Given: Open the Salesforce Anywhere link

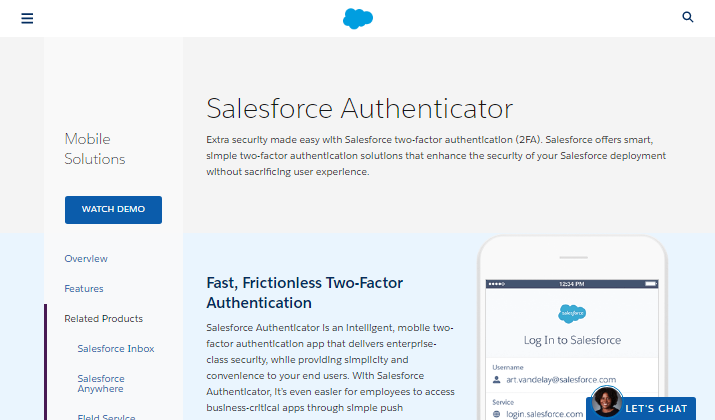Looking at the screenshot, I should point(101,384).
